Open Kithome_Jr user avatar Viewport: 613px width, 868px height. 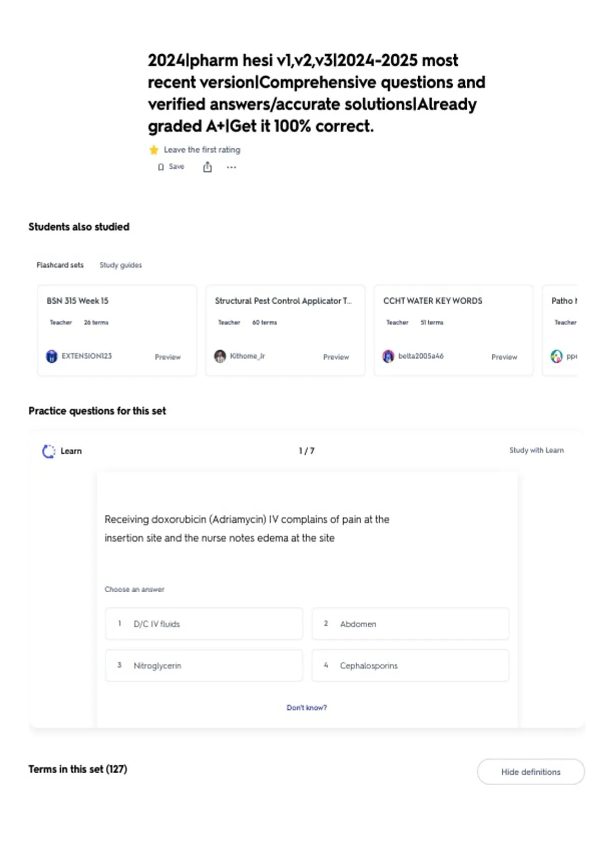(x=220, y=356)
